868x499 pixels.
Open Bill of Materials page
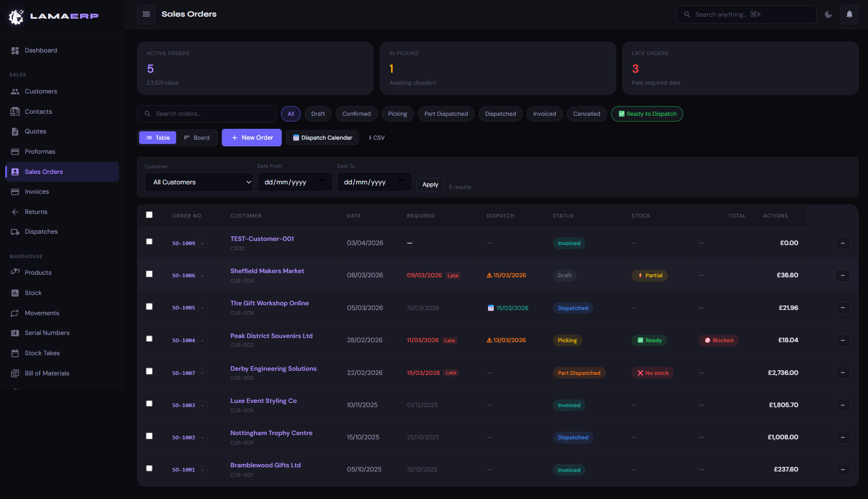(x=47, y=373)
